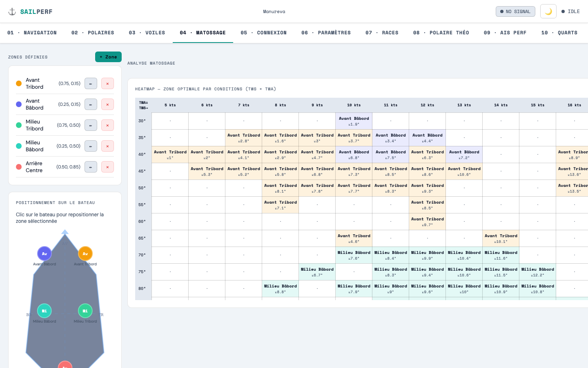Click heatmap cell Avant Tribord at 60° 12 kts

428,222
